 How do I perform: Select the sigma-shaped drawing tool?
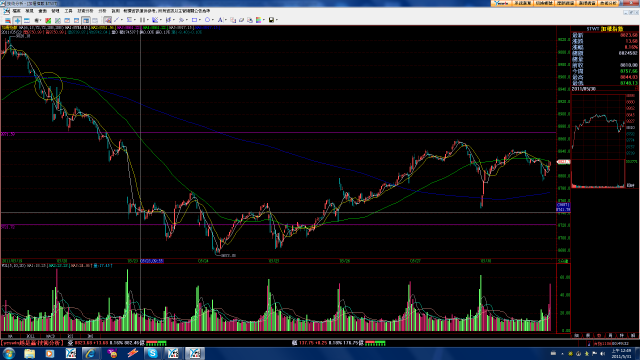click(129, 20)
